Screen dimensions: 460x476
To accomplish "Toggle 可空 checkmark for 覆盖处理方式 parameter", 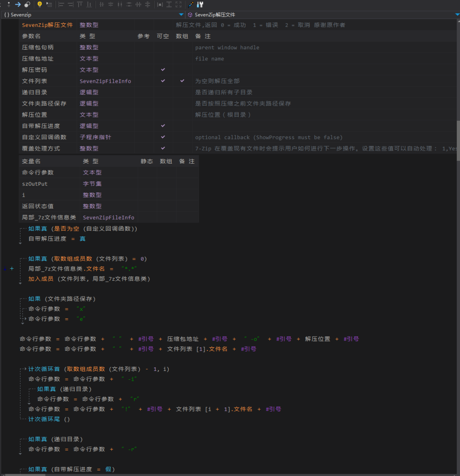I will click(x=163, y=148).
